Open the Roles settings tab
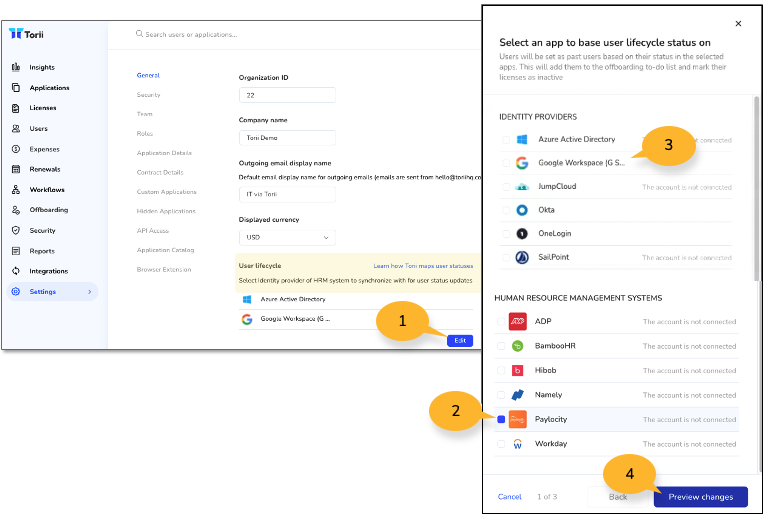Screen dimensions: 763x519 click(x=145, y=133)
